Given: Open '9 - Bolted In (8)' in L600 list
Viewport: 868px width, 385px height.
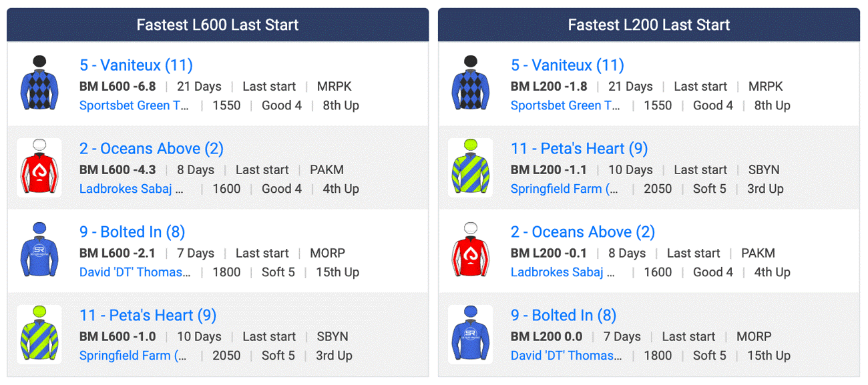Looking at the screenshot, I should pyautogui.click(x=132, y=232).
